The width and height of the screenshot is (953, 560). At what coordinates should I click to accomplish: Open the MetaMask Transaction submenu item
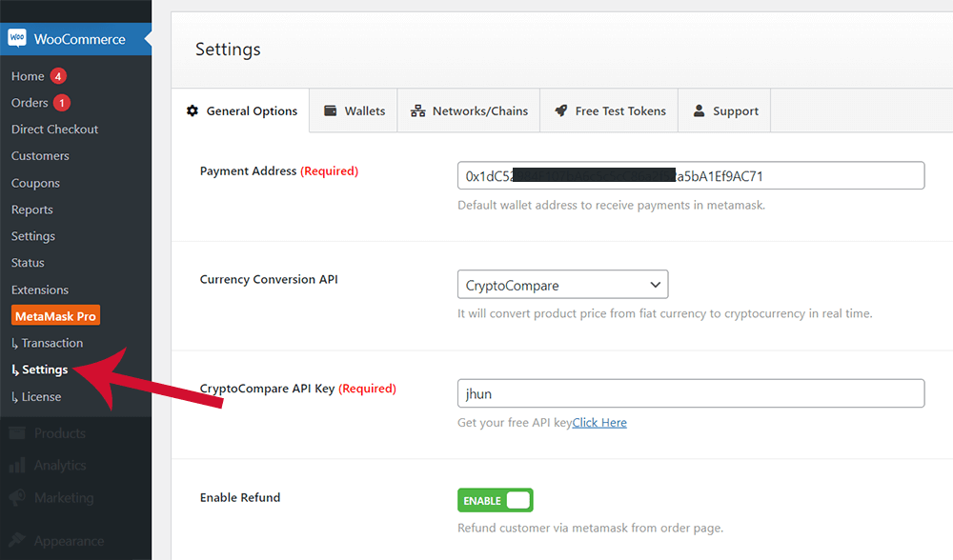(48, 343)
